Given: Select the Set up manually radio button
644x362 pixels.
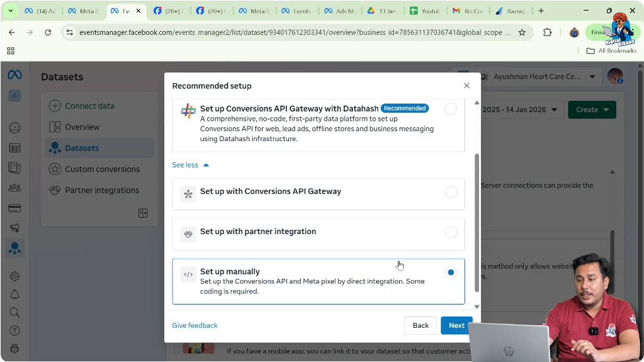Looking at the screenshot, I should click(x=451, y=272).
